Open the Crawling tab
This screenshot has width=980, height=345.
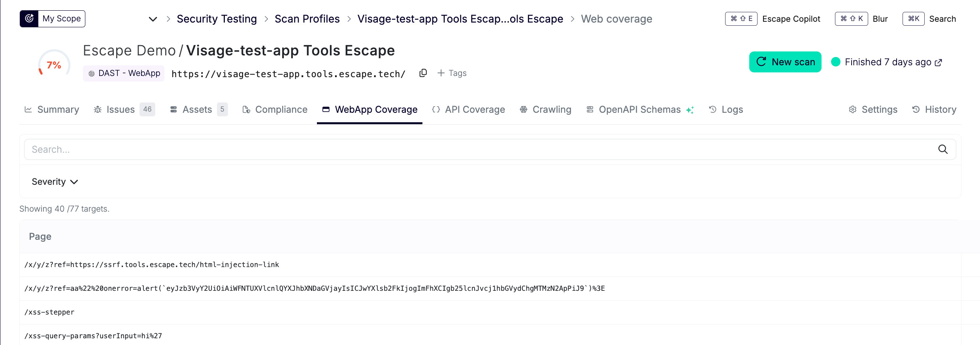(546, 110)
